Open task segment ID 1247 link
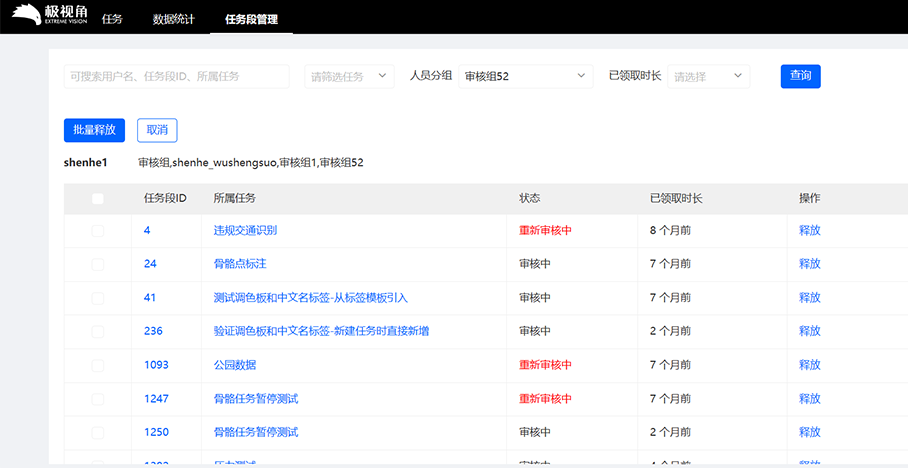908x468 pixels. pyautogui.click(x=156, y=399)
